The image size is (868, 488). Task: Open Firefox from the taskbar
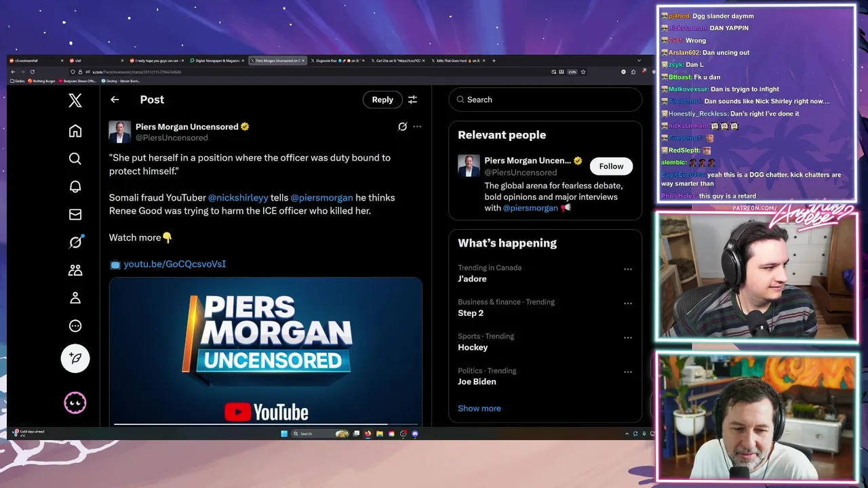(368, 434)
